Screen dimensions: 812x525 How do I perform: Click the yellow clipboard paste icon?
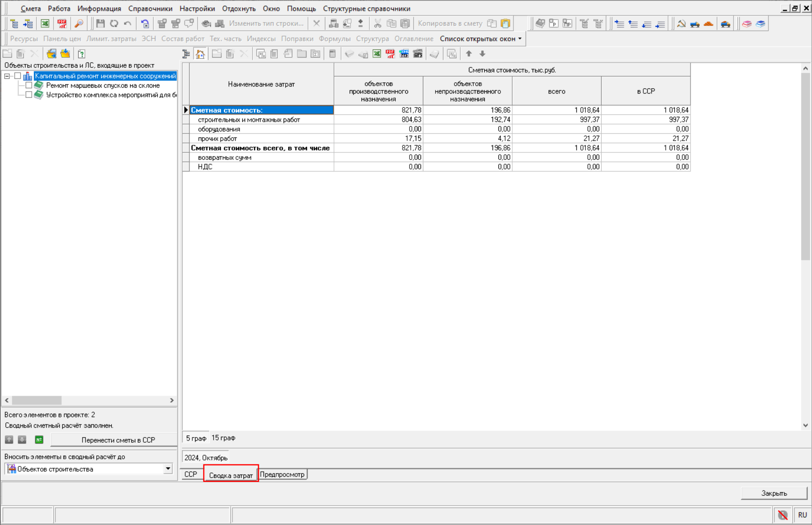[505, 24]
